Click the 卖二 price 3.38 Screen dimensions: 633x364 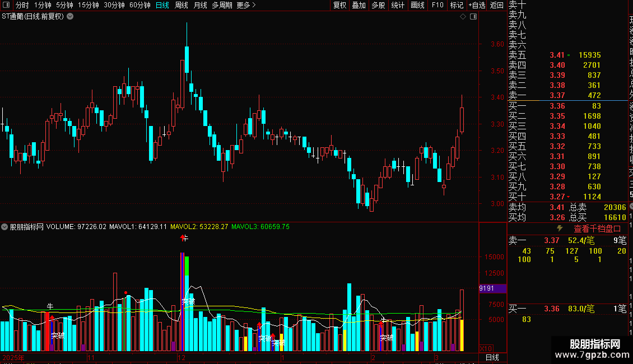557,85
